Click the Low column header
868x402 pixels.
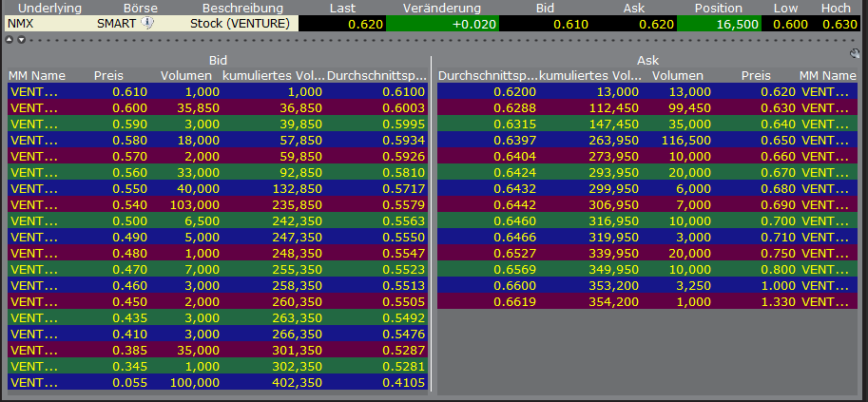click(786, 9)
